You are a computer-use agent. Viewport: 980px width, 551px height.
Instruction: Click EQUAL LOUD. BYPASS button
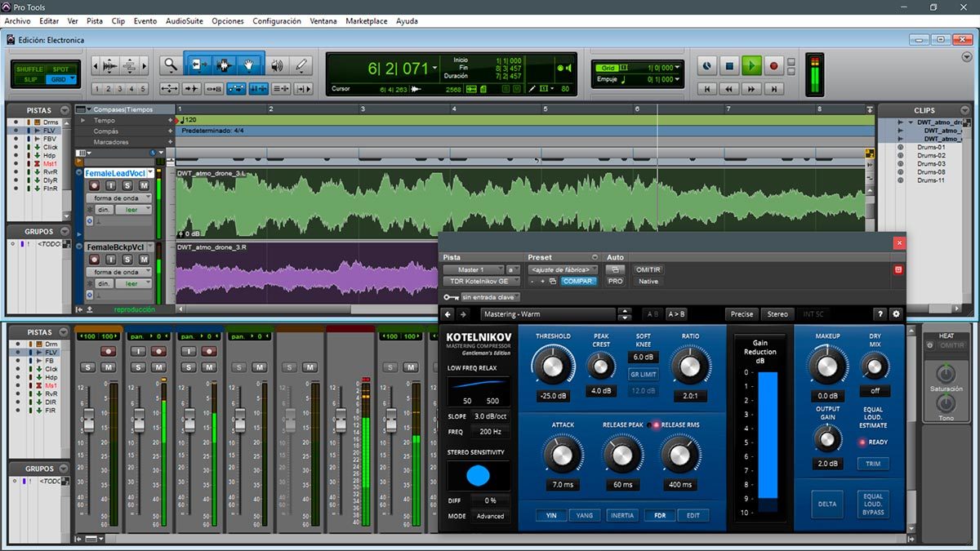click(x=873, y=504)
